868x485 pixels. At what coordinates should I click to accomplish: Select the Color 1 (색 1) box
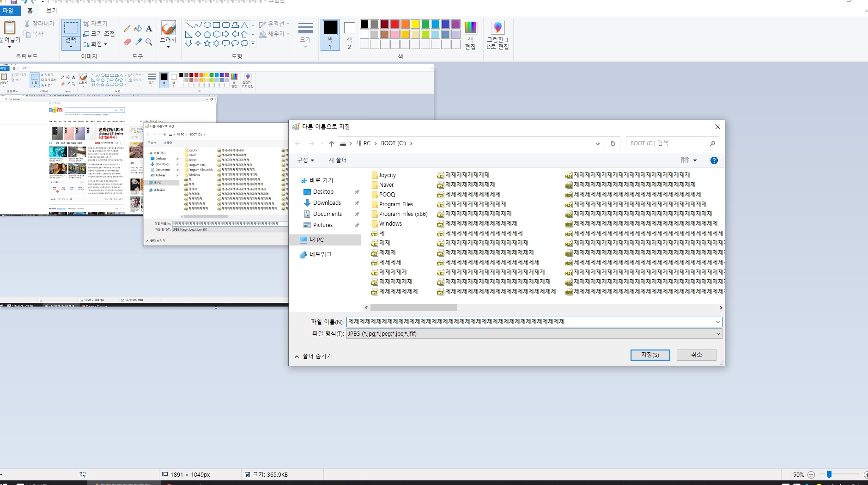click(330, 35)
